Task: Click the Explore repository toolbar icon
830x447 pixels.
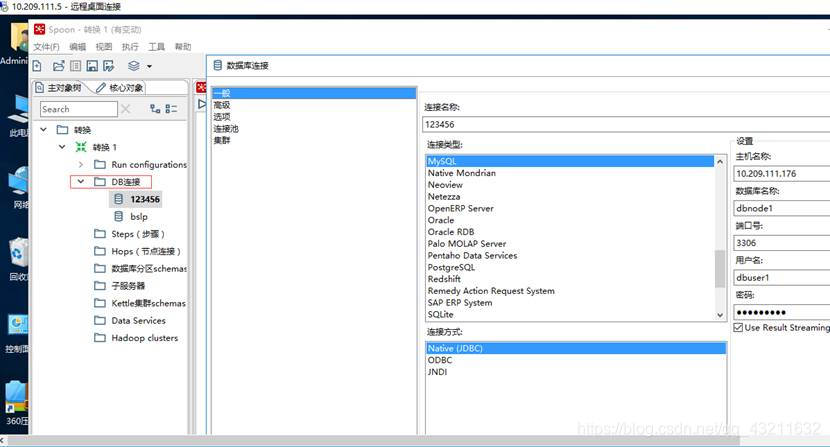Action: click(76, 66)
